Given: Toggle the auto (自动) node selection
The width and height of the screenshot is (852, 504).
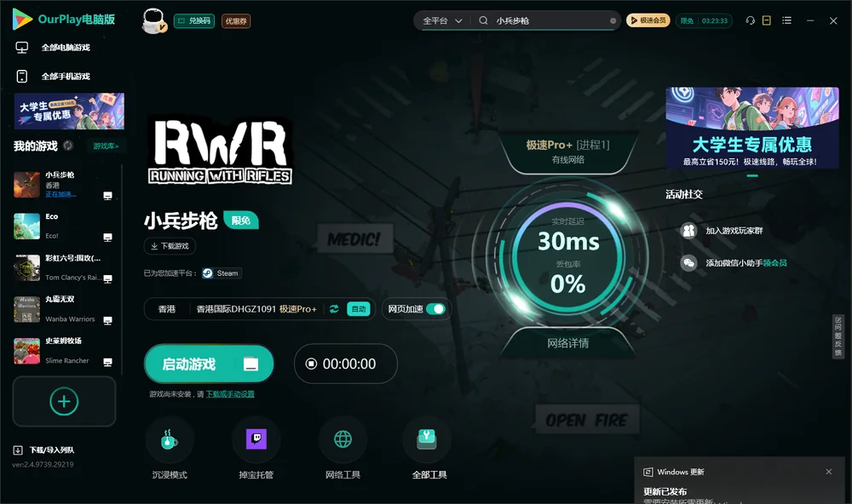Looking at the screenshot, I should [359, 309].
